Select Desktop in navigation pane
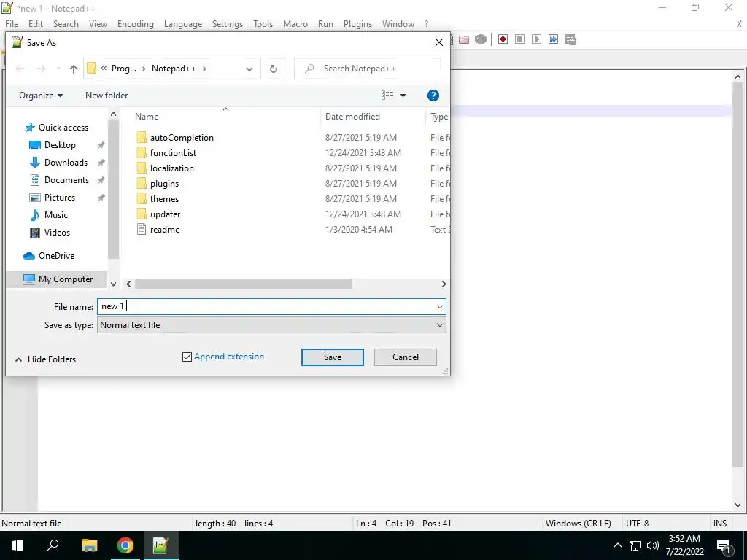This screenshot has height=560, width=747. coord(53,145)
